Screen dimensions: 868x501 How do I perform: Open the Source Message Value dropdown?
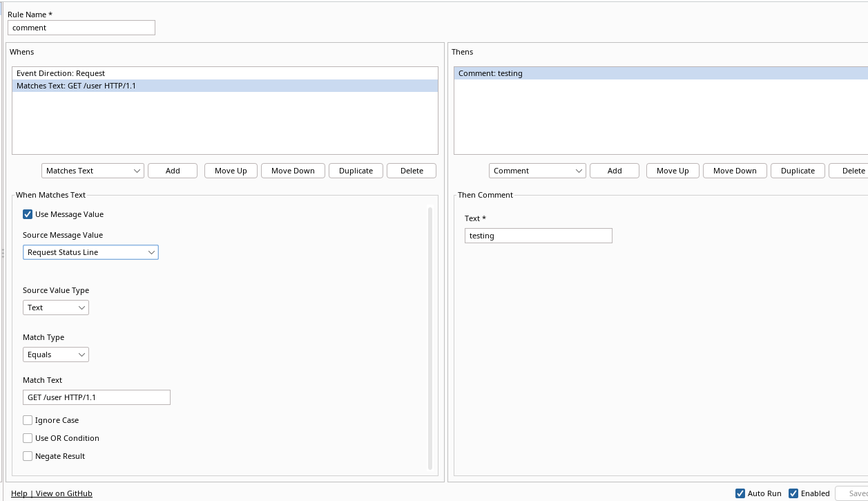[90, 252]
